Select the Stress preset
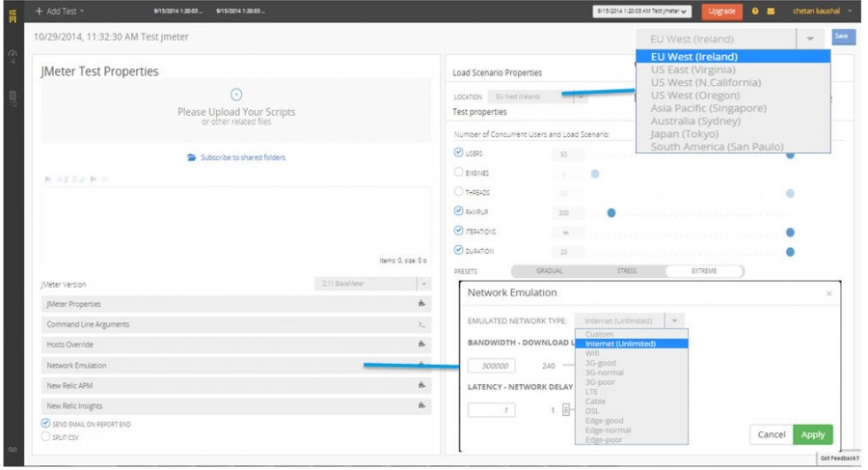This screenshot has height=470, width=868. click(x=627, y=271)
